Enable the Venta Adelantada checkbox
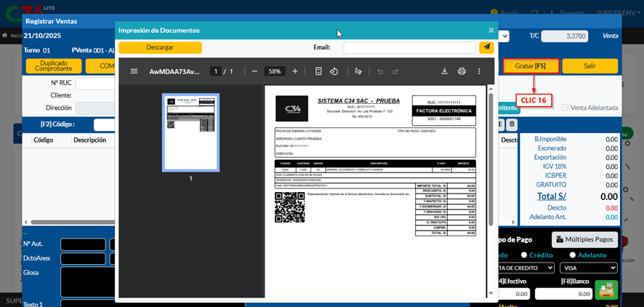The image size is (644, 307). pyautogui.click(x=565, y=108)
